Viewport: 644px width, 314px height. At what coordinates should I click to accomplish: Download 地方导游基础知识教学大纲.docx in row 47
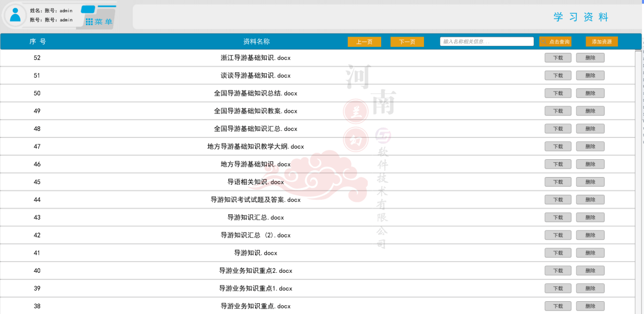click(x=558, y=147)
